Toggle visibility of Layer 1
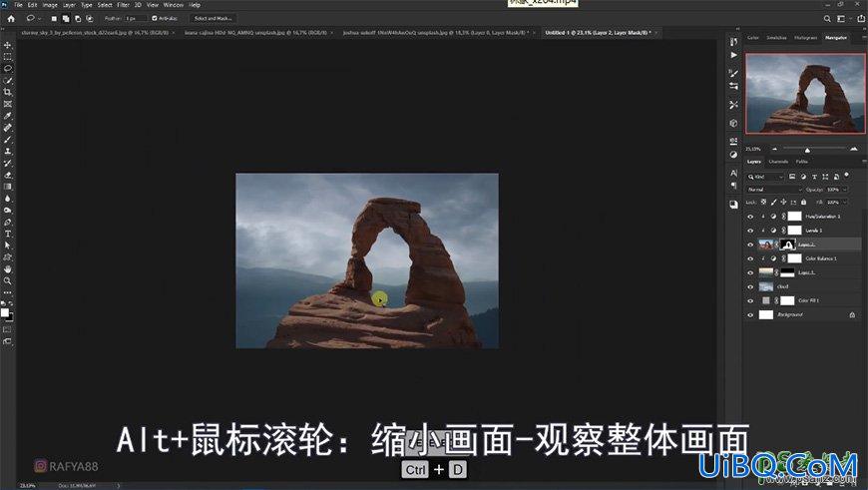Viewport: 868px width, 490px height. pyautogui.click(x=750, y=272)
